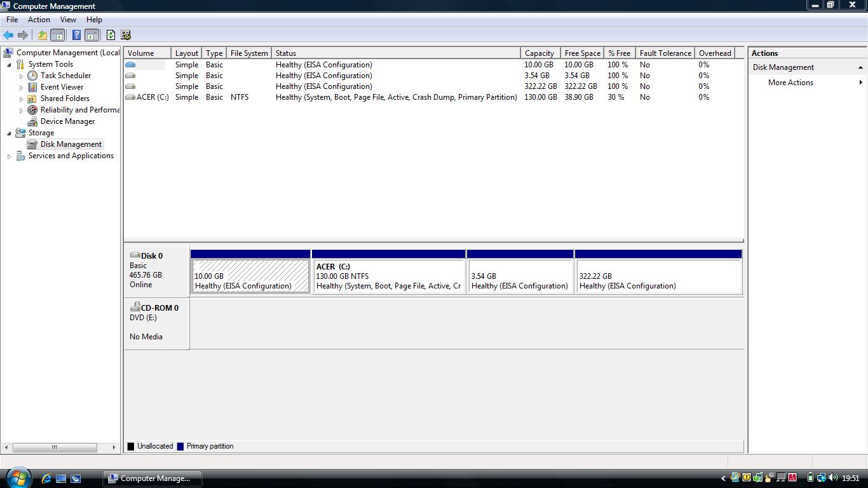This screenshot has height=488, width=868.
Task: Select Disk Management in the tree
Action: click(71, 144)
